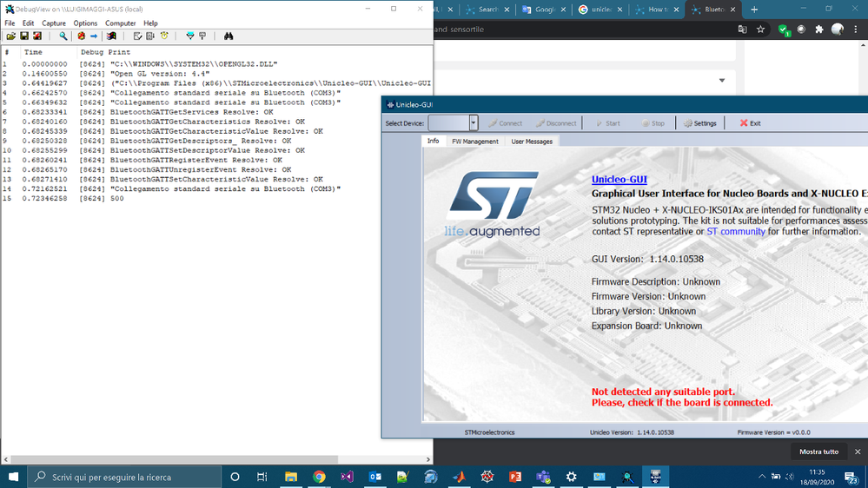Open the Help menu in DebugView

tap(150, 23)
